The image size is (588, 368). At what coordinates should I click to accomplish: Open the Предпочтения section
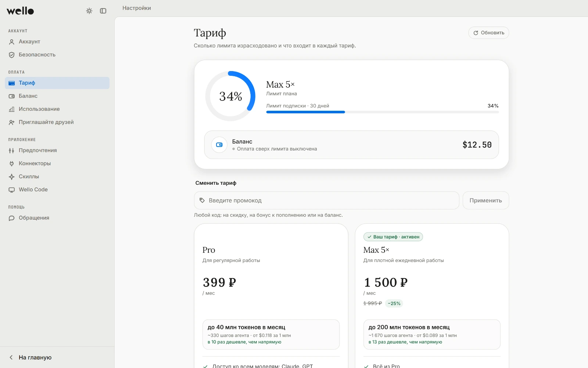[57, 151]
